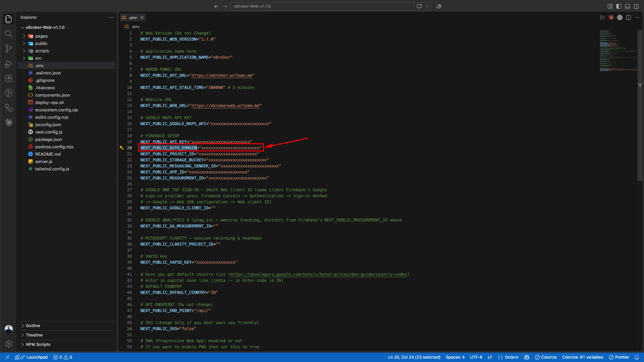Click the UTF-8 encoding indicator
644x362 pixels.
click(476, 357)
